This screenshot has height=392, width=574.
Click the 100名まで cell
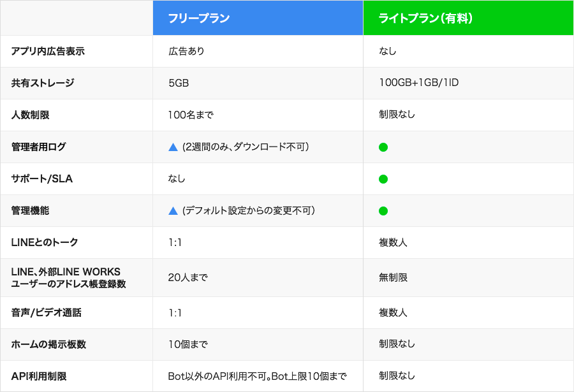[x=190, y=115]
